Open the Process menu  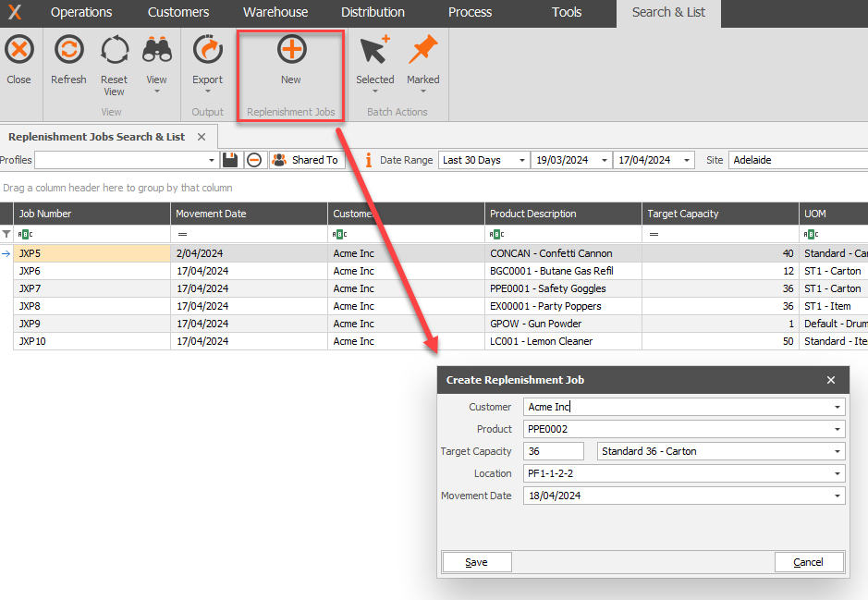point(470,12)
